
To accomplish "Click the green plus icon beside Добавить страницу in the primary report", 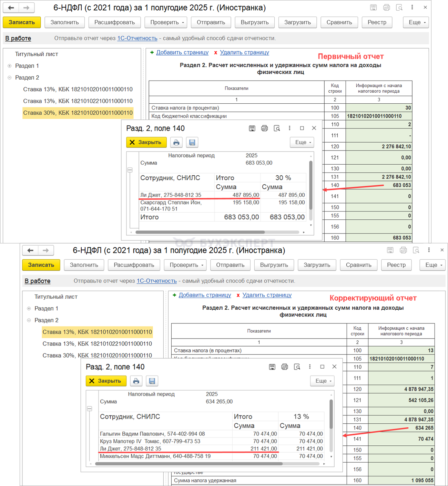I will tap(152, 53).
